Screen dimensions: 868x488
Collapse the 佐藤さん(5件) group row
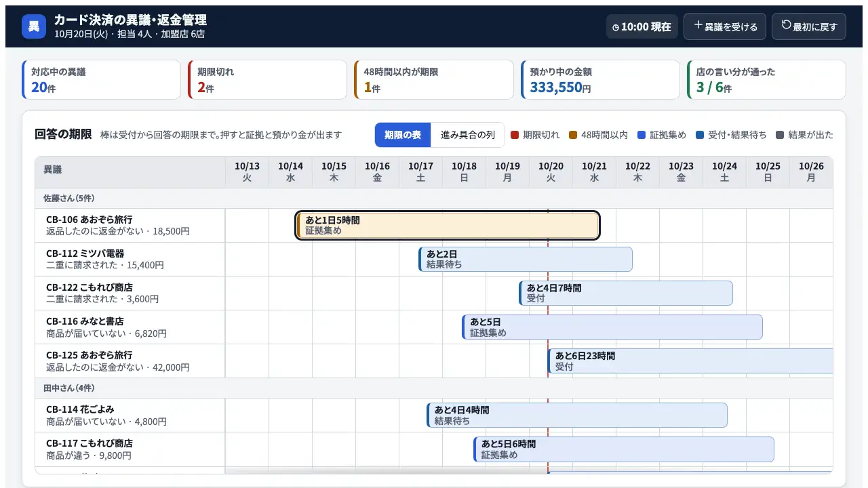tap(434, 199)
